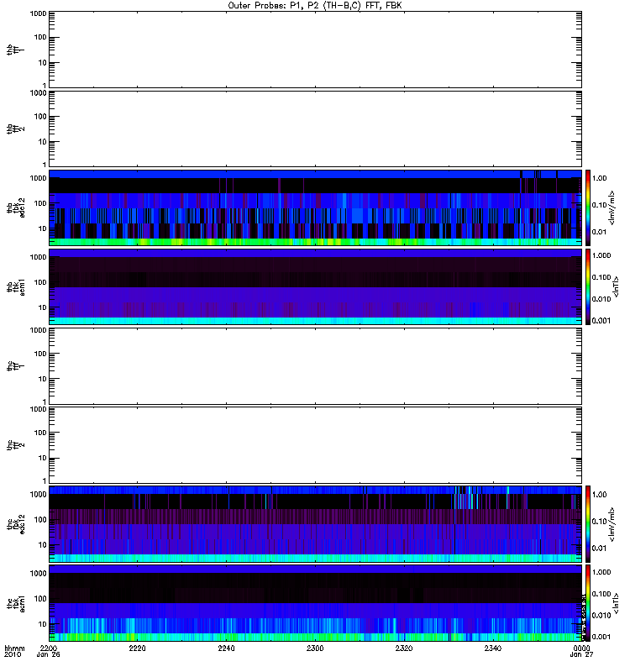630x672 pixels.
Task: Click the 1 y-axis tick of thc fff 1
Action: [45, 402]
